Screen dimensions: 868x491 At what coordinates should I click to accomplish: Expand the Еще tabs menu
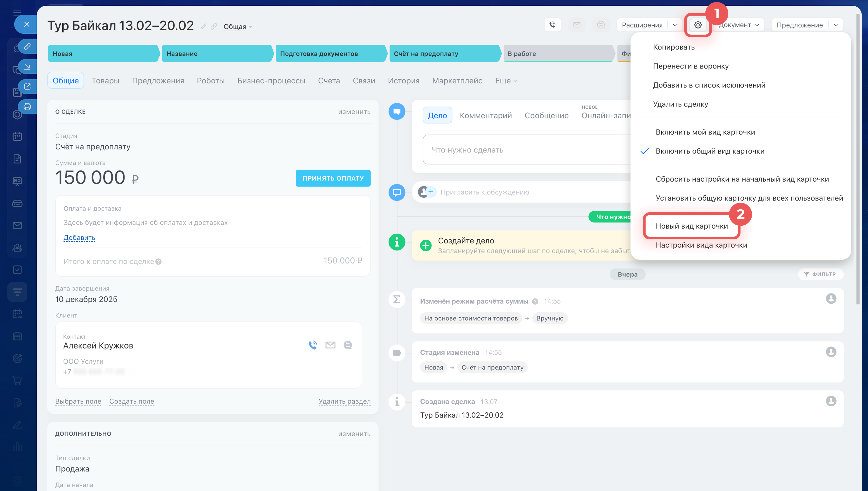coord(506,81)
